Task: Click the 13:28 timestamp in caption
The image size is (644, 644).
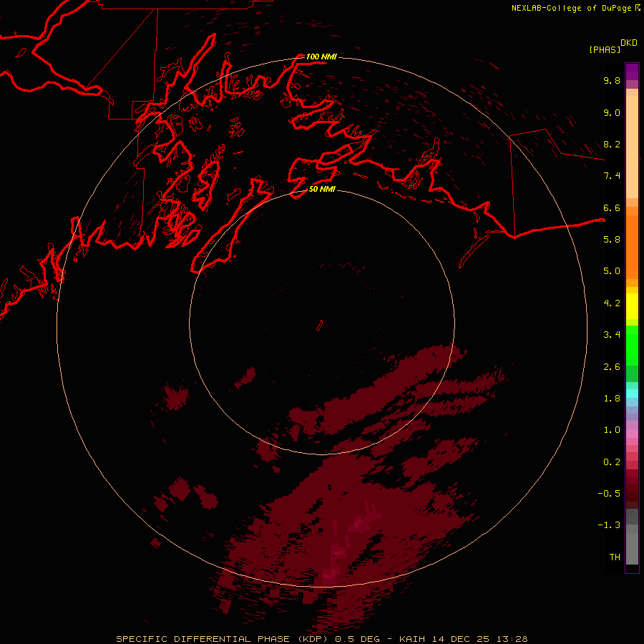Action: click(512, 639)
